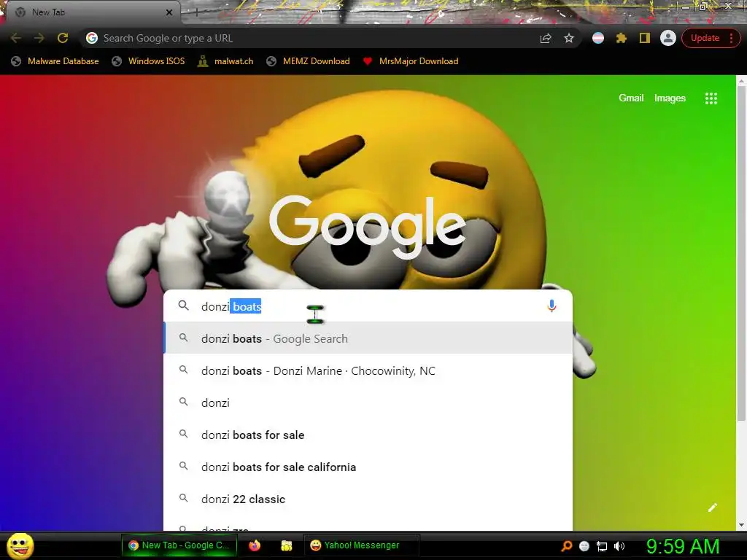Focus the Search Google or type a URL bar
Screen dimensions: 747x560
[314, 38]
